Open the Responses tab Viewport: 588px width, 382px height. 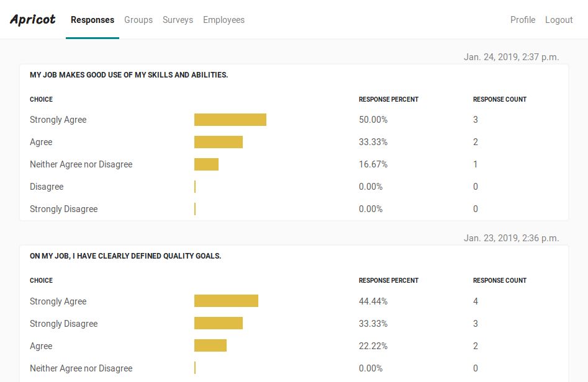[93, 20]
